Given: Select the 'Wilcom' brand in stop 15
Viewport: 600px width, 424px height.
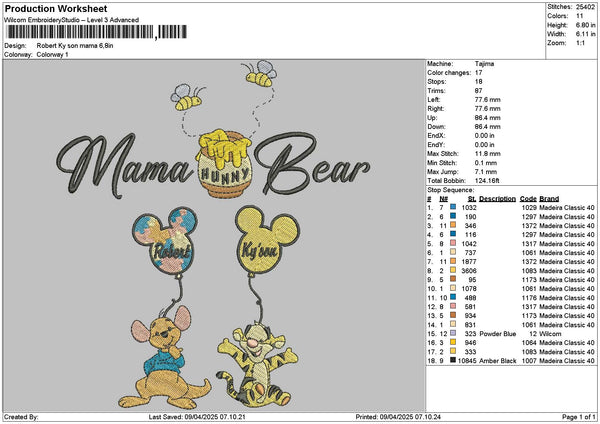Looking at the screenshot, I should (x=550, y=334).
